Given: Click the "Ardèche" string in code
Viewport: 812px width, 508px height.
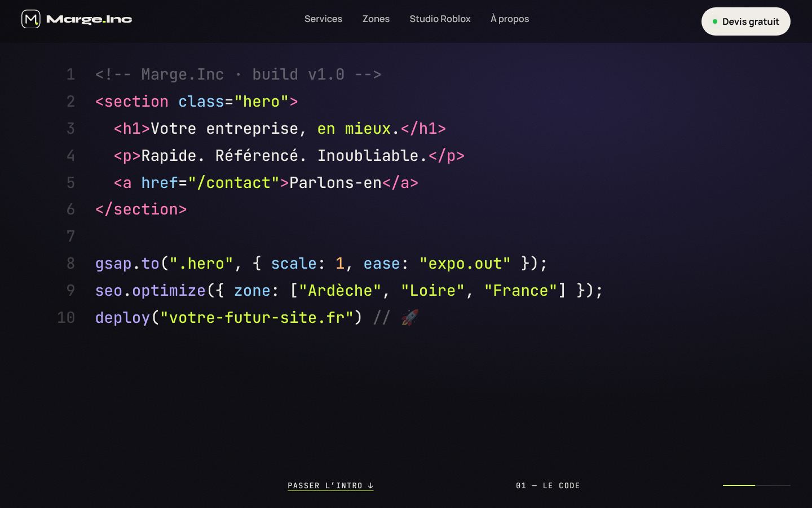Looking at the screenshot, I should [340, 291].
